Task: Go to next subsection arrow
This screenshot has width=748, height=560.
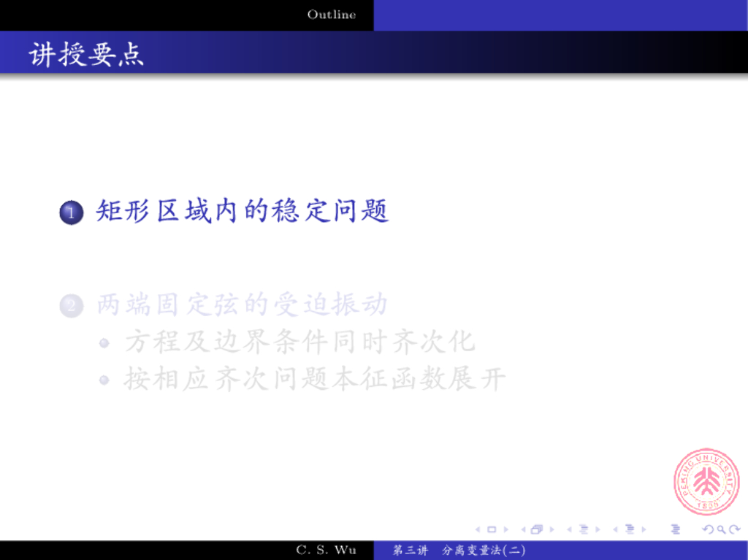Action: 598,529
